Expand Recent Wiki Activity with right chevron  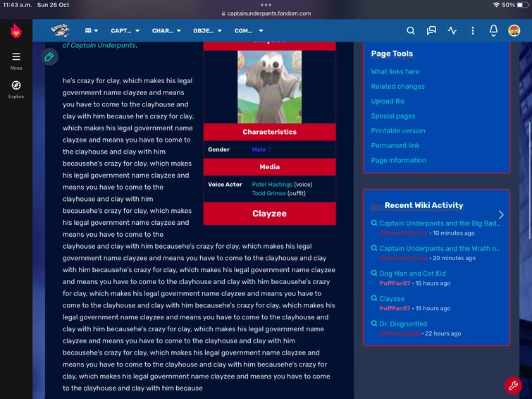point(501,214)
